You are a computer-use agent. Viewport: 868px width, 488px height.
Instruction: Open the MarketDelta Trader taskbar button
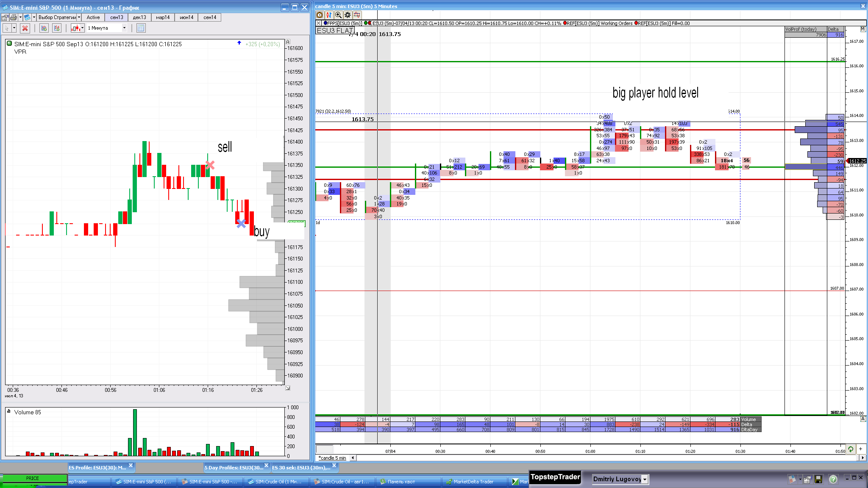[474, 482]
